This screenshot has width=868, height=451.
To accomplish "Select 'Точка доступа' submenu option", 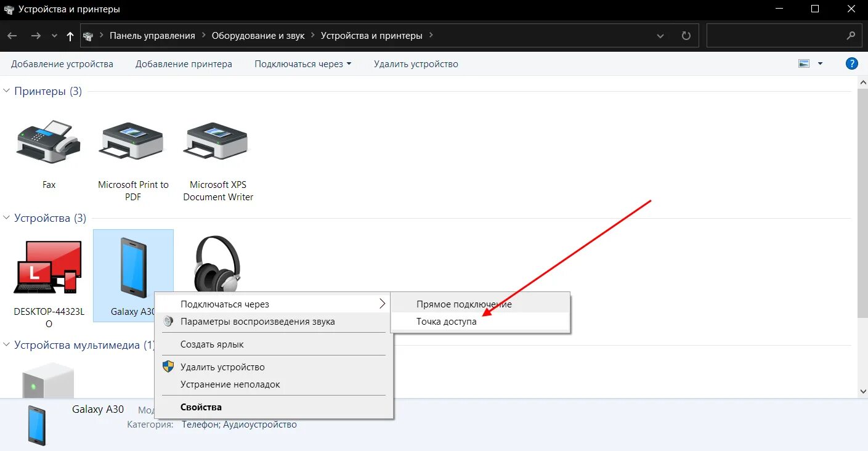I will point(481,322).
